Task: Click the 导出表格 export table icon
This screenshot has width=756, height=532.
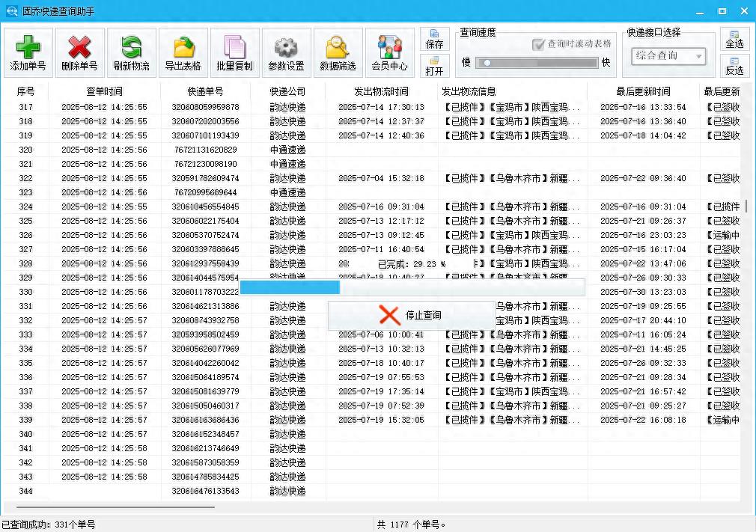Action: tap(183, 52)
